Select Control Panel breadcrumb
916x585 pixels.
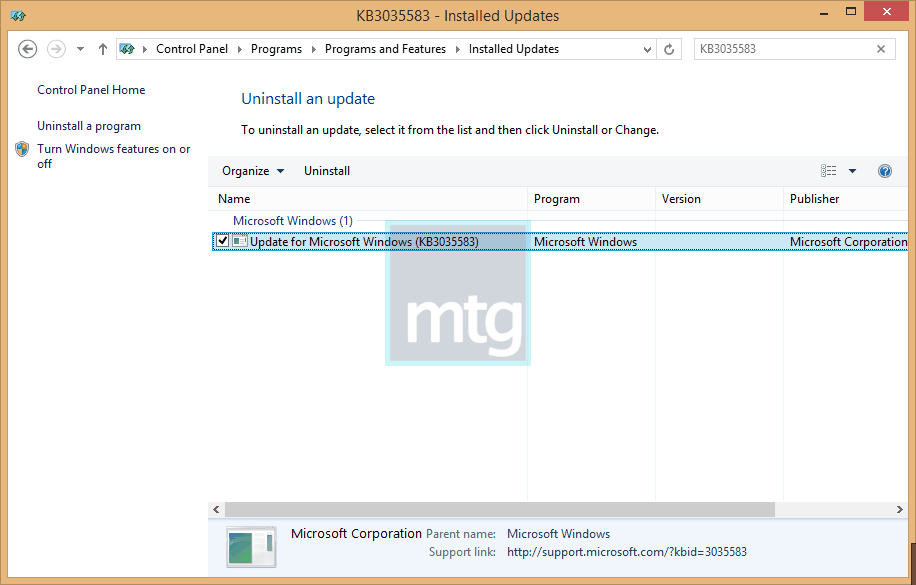pos(192,49)
